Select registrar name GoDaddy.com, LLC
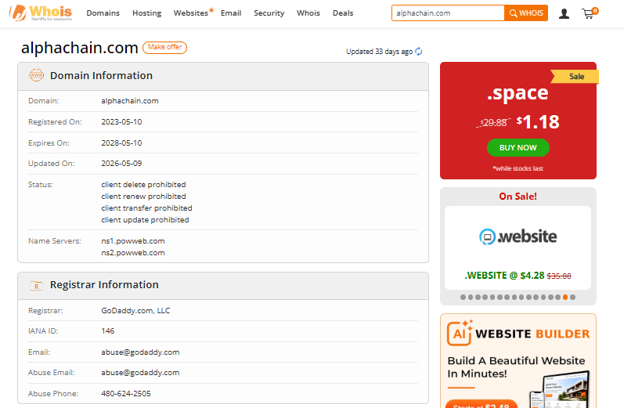 pos(135,310)
